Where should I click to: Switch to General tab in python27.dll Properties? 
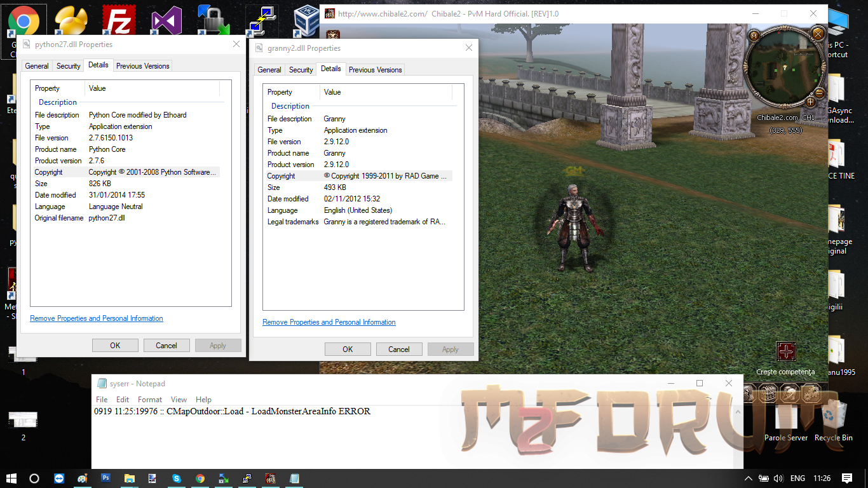coord(37,66)
